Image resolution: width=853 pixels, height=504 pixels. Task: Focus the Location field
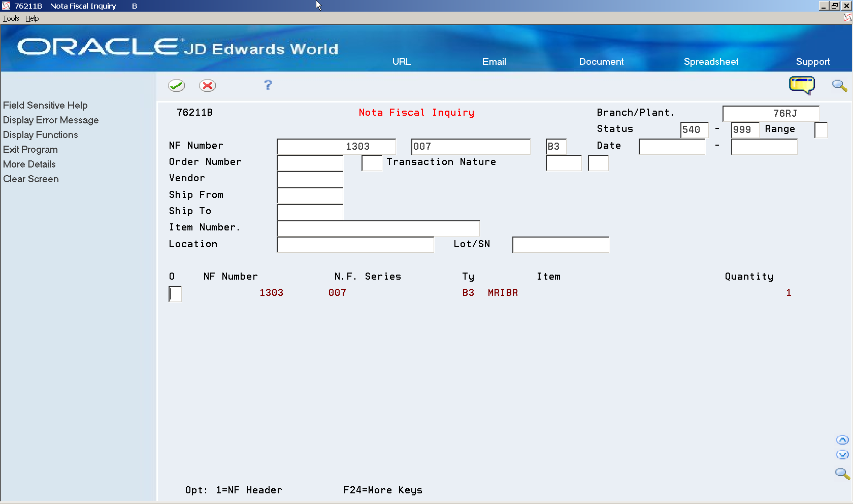pos(355,245)
